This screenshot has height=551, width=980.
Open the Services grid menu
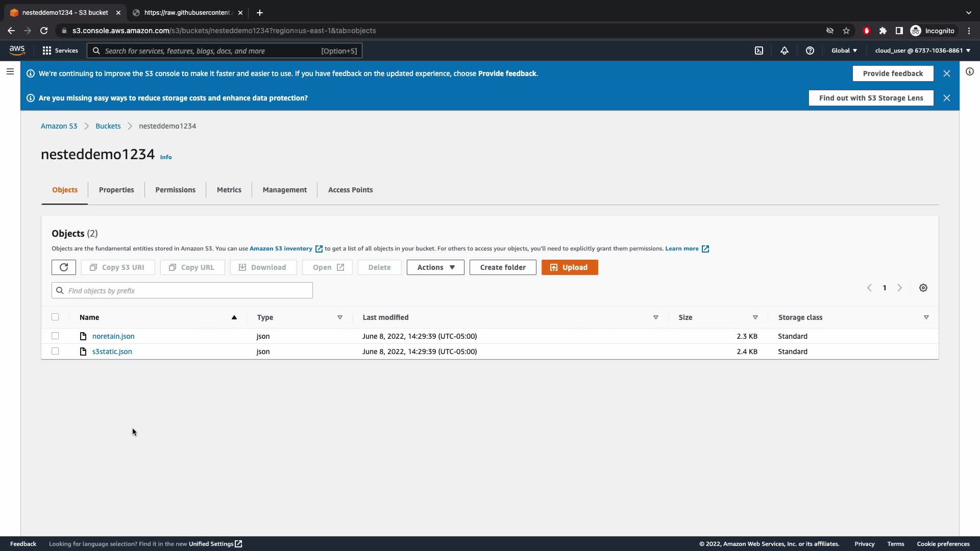pos(60,51)
